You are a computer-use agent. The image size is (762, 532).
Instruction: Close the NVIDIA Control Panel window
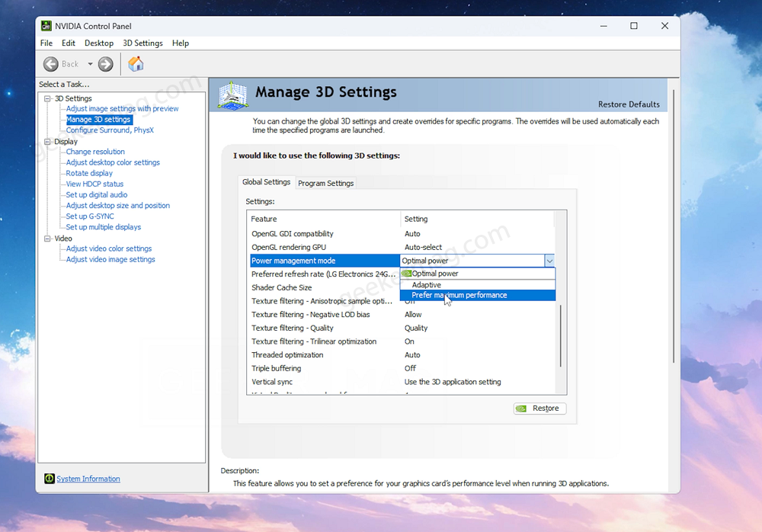tap(664, 26)
